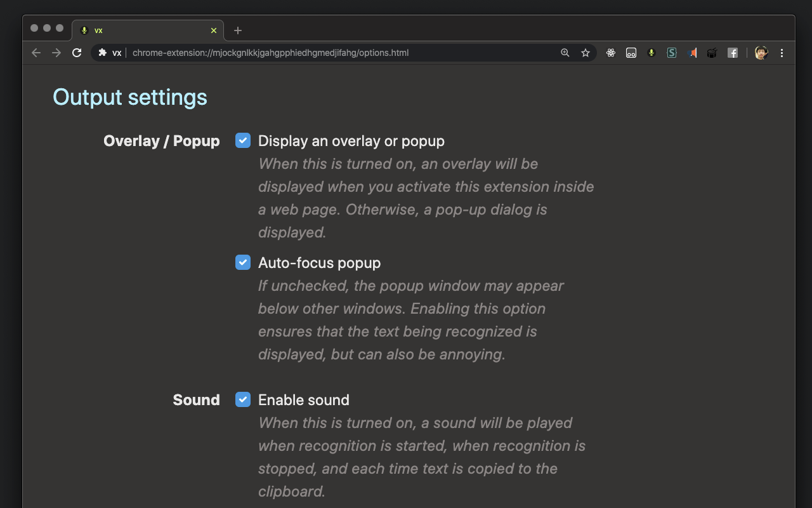Click the megaphone extension icon
The width and height of the screenshot is (812, 508).
(692, 53)
